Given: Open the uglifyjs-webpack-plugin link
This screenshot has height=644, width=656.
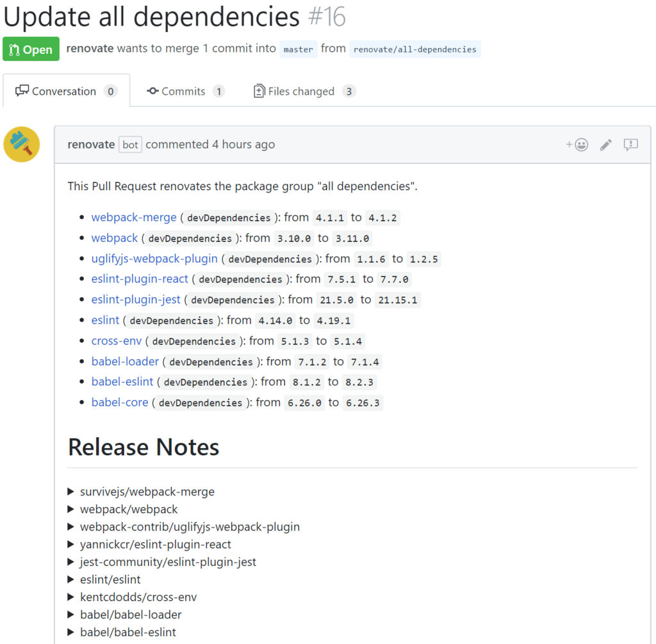Looking at the screenshot, I should [154, 259].
